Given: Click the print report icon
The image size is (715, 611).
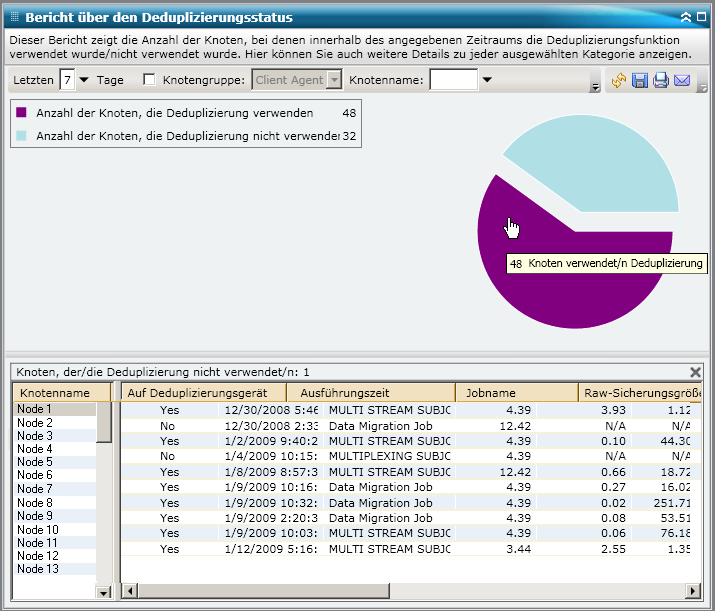Looking at the screenshot, I should [661, 80].
